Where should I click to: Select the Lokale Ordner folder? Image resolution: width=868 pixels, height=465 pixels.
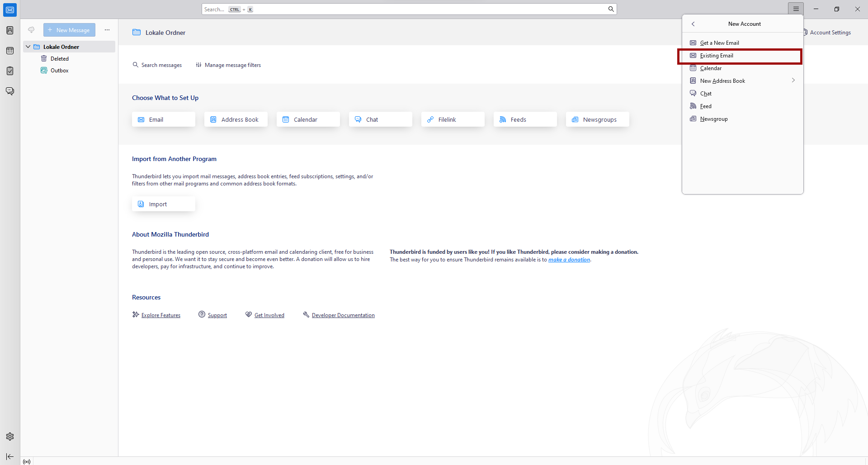point(69,47)
